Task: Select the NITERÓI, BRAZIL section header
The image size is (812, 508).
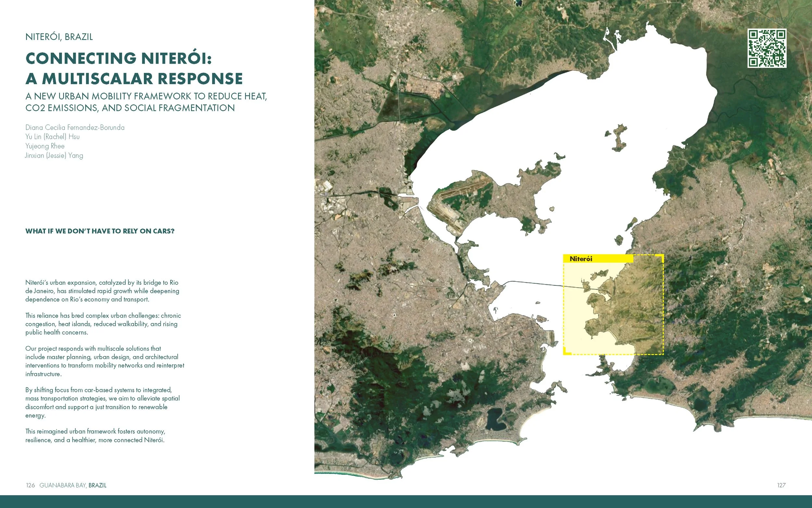Action: 60,36
